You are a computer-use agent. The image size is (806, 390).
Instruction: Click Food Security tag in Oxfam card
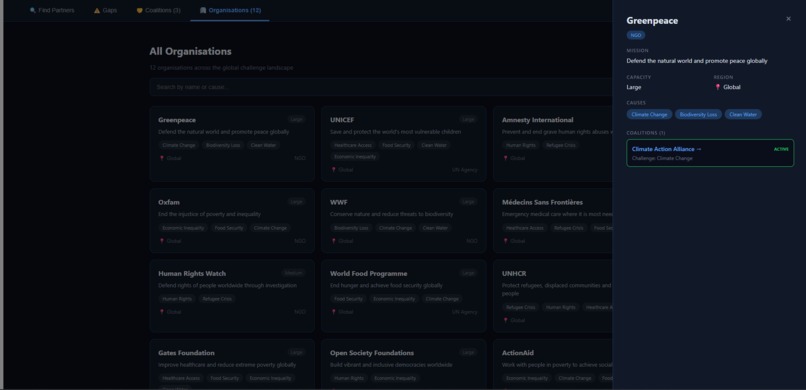(x=229, y=228)
